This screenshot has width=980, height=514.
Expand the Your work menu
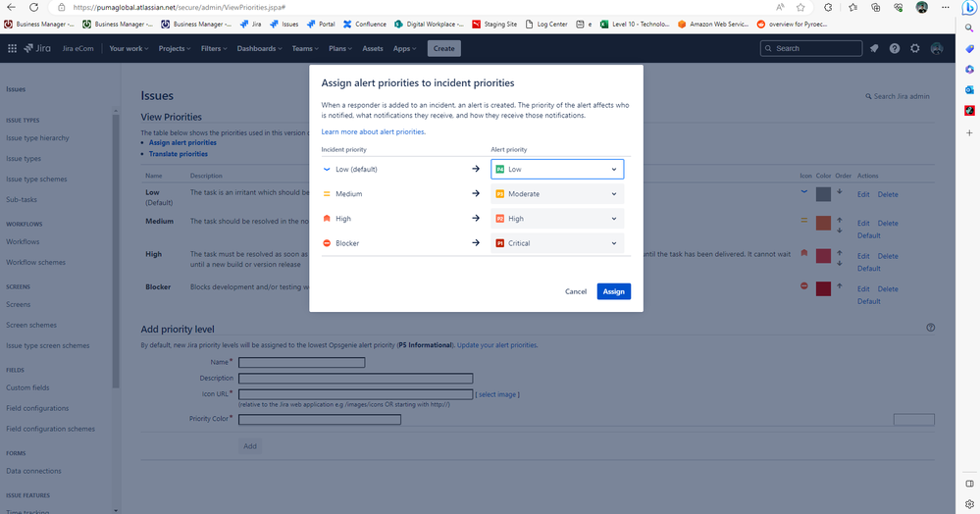[129, 48]
